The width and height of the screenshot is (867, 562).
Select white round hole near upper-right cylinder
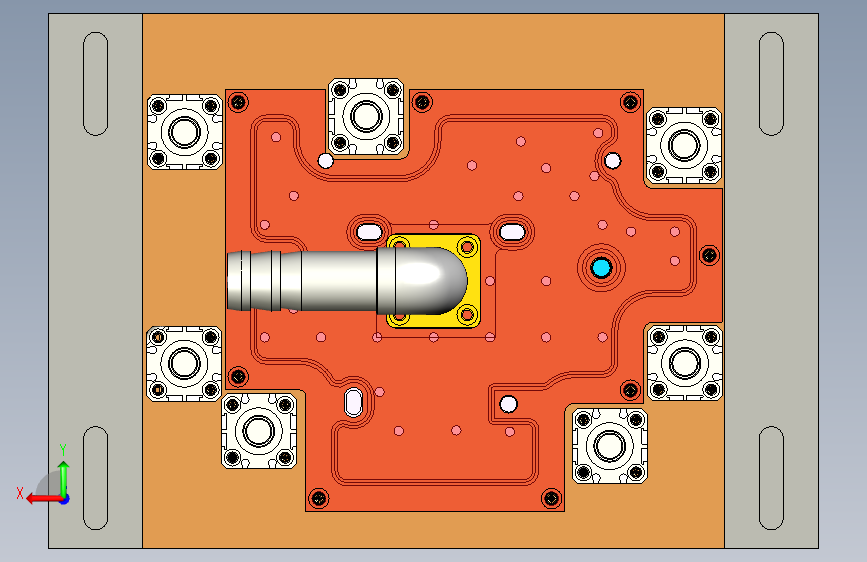click(613, 161)
